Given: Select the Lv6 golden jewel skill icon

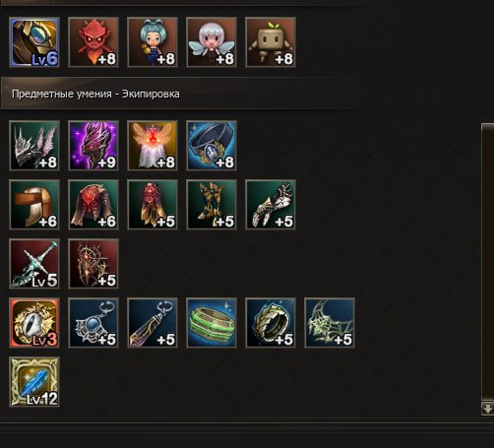Looking at the screenshot, I should pos(34,42).
